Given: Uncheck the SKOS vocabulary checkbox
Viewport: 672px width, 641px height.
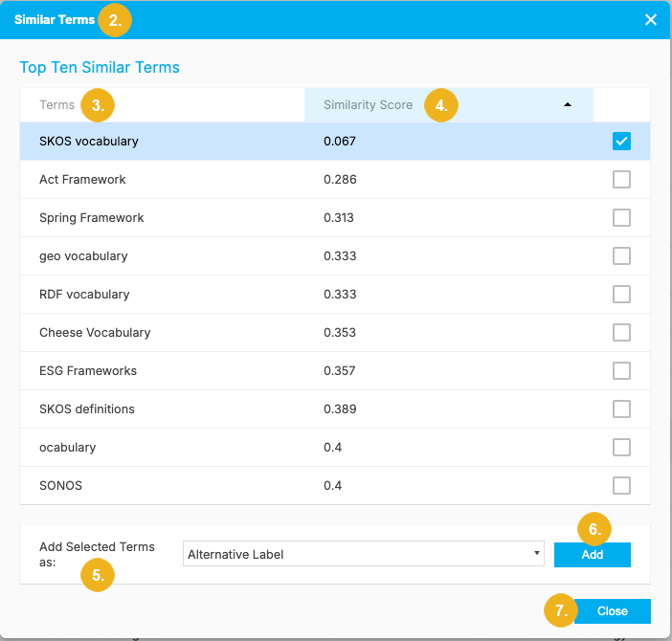Looking at the screenshot, I should [x=621, y=142].
